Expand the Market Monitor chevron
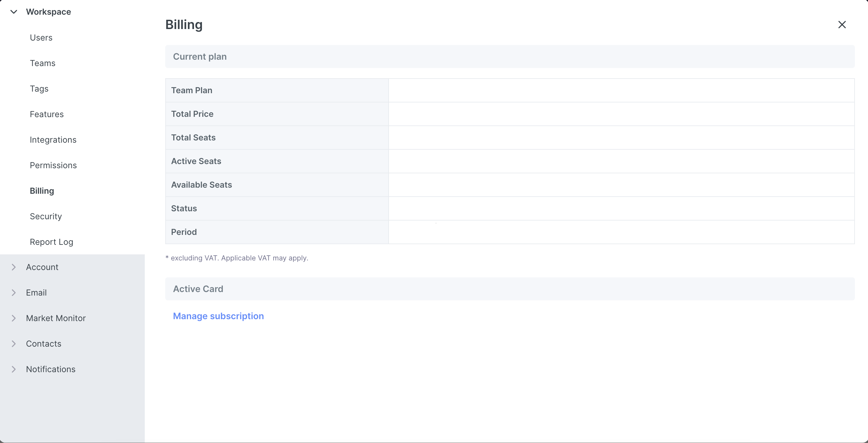The image size is (868, 443). pyautogui.click(x=14, y=318)
